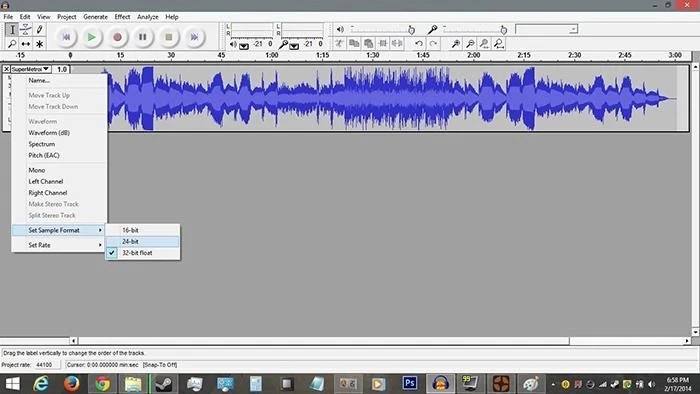Click the green Play button
This screenshot has height=394, width=700.
(x=92, y=37)
